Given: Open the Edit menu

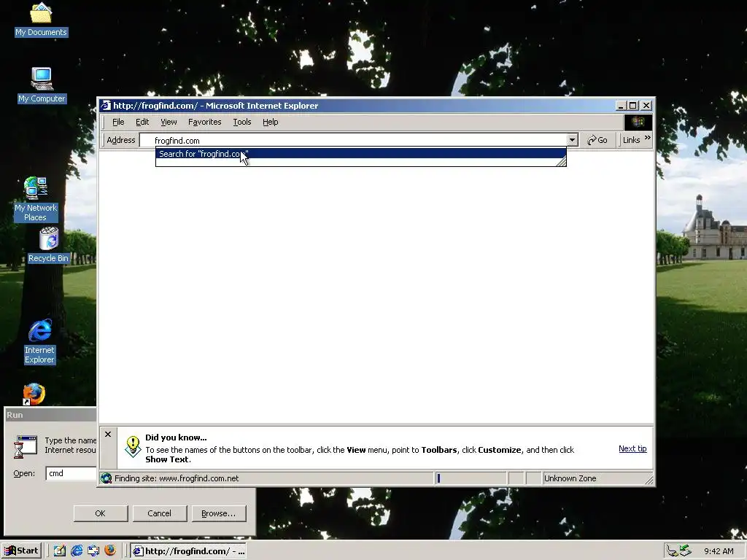Looking at the screenshot, I should pos(142,122).
